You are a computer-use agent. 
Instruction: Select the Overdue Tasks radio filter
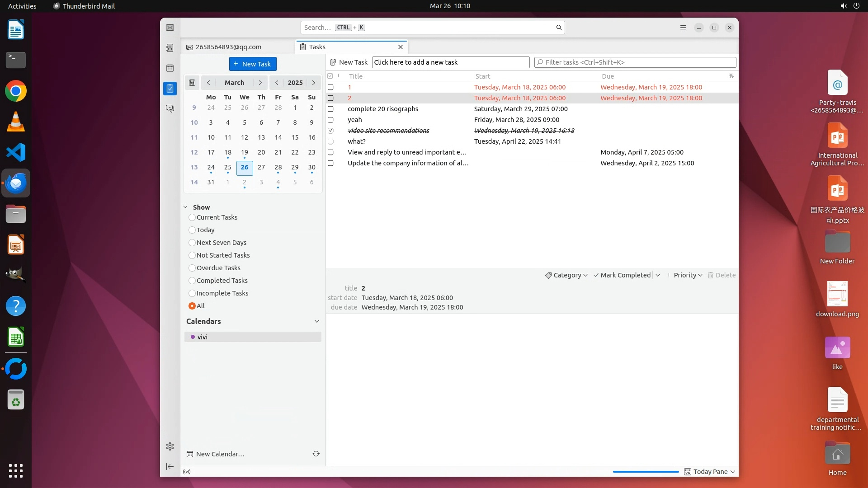(x=192, y=268)
